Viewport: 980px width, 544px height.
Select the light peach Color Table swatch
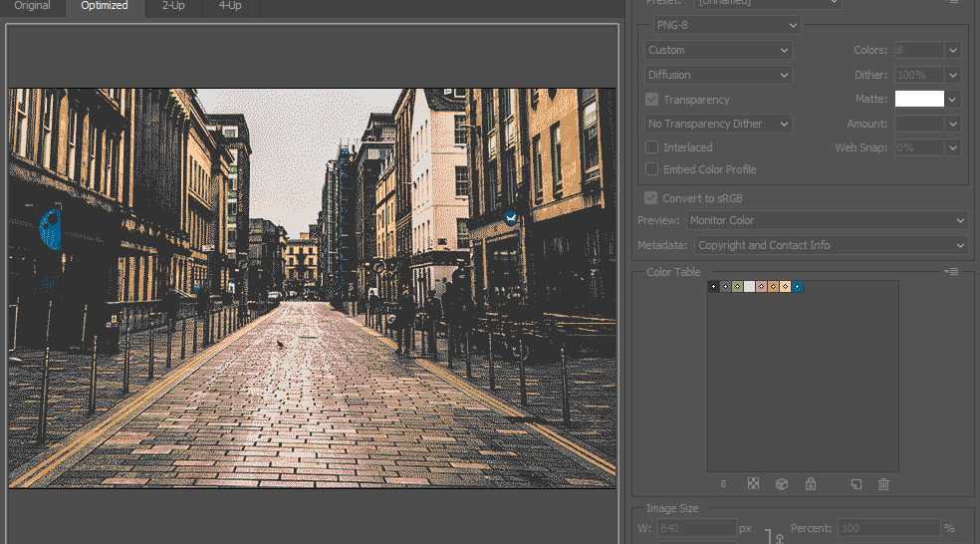(x=785, y=286)
